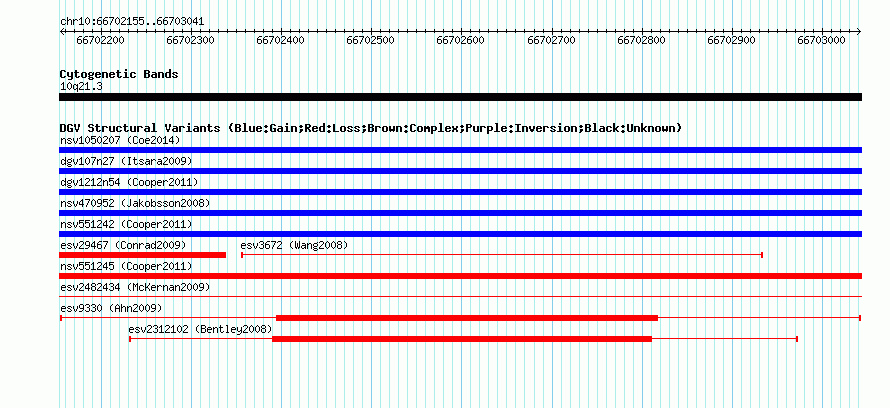This screenshot has width=890, height=408.
Task: Click the DGV Structural Variants track title
Action: click(x=370, y=128)
